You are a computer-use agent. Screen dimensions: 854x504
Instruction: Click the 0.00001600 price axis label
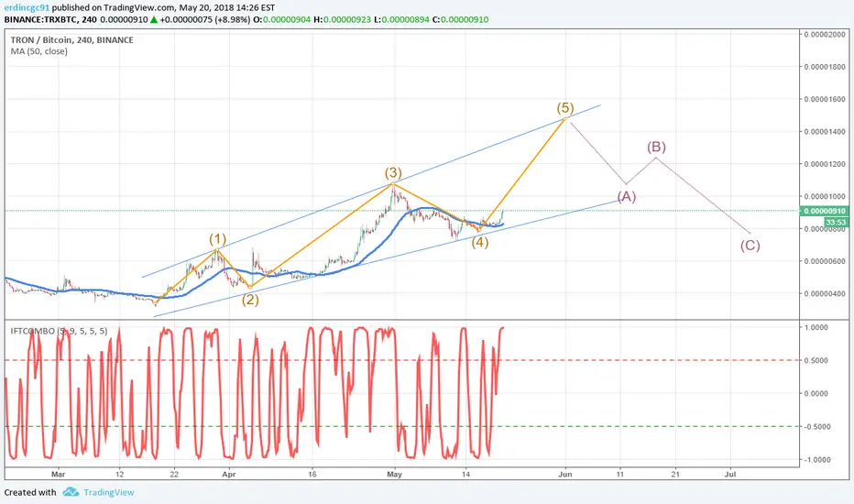click(825, 99)
